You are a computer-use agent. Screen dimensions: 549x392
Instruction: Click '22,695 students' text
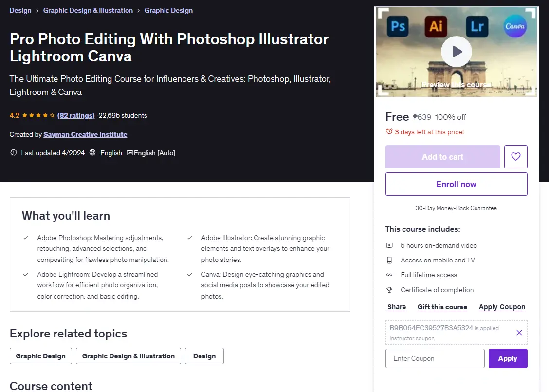coord(123,115)
